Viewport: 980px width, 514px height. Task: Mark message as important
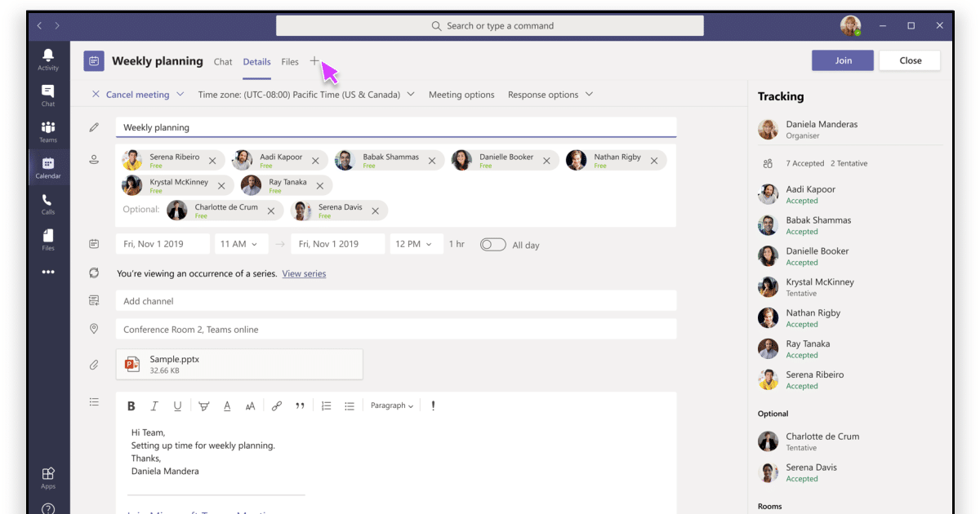pos(433,405)
